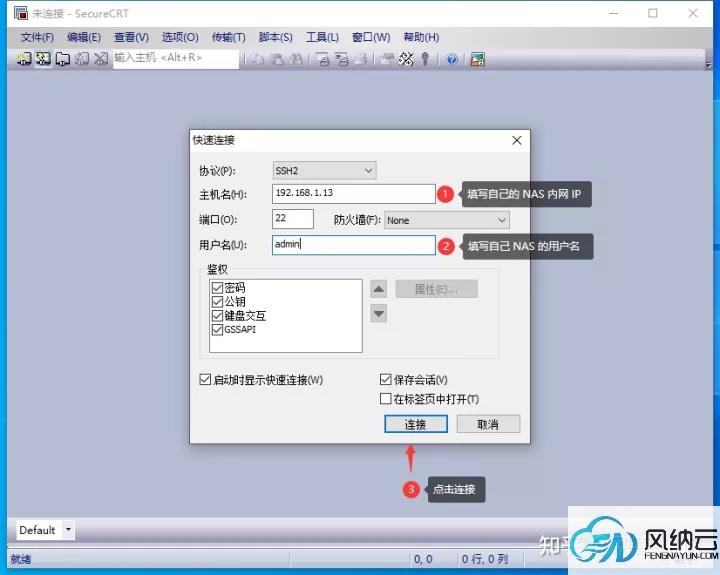Viewport: 720px width, 575px height.
Task: Click the Print printer toolbar icon
Action: click(x=361, y=59)
